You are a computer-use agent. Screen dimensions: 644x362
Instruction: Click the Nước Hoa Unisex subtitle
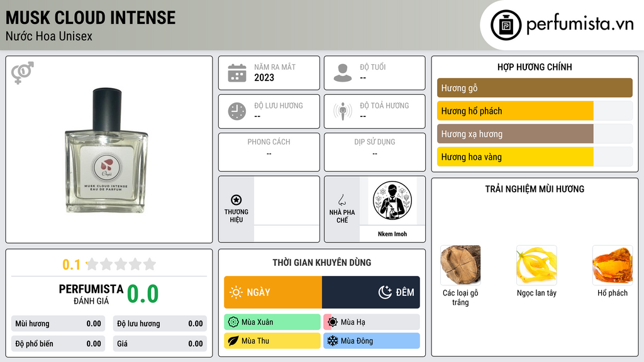tap(49, 36)
